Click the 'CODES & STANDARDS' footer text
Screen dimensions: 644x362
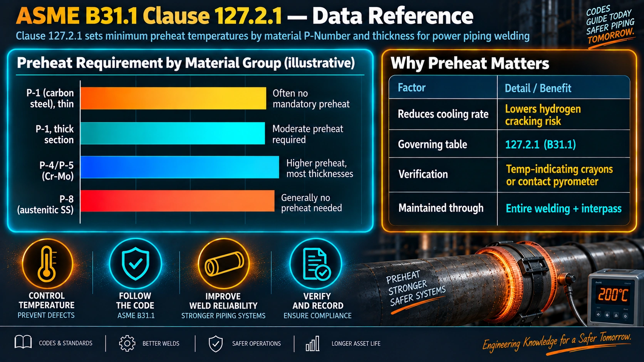tap(65, 343)
